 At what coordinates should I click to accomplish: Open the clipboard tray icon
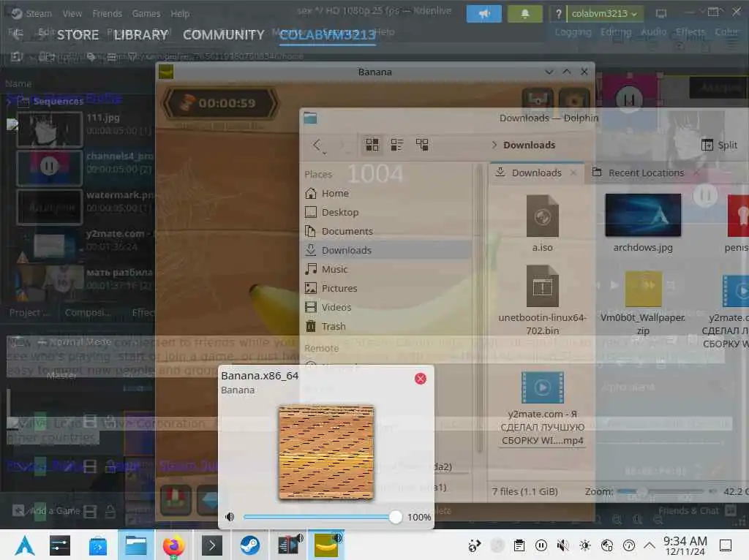519,545
